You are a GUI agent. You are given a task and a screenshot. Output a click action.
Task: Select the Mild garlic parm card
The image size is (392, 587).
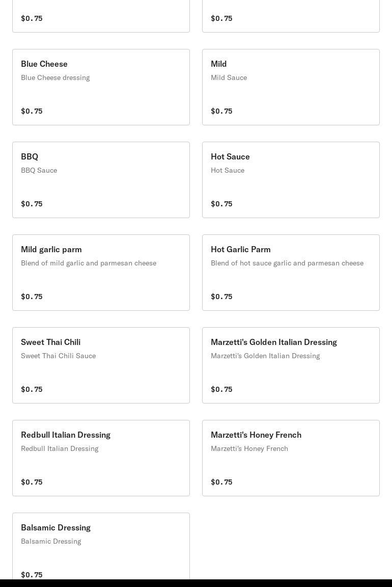[101, 273]
